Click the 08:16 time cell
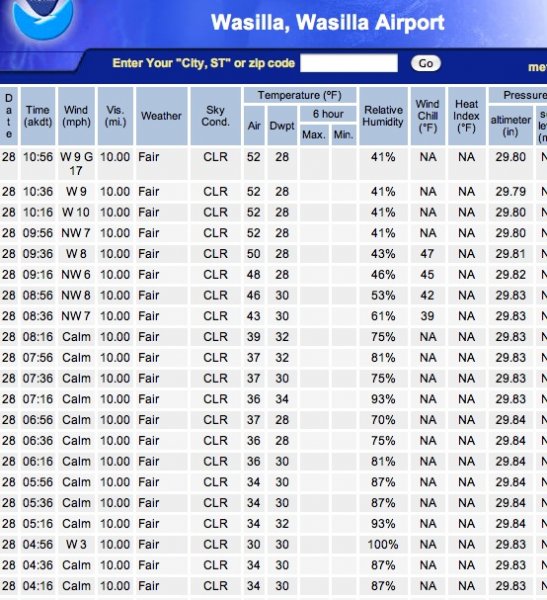 click(x=38, y=337)
